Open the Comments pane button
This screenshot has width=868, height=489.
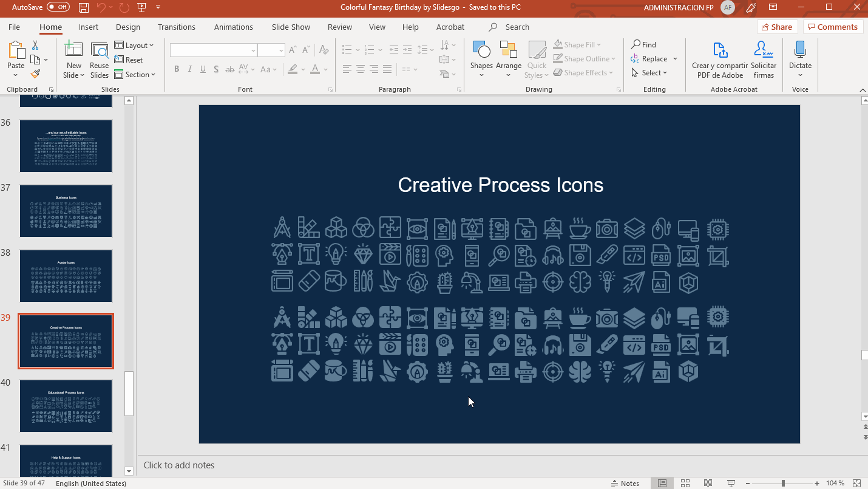coord(832,27)
